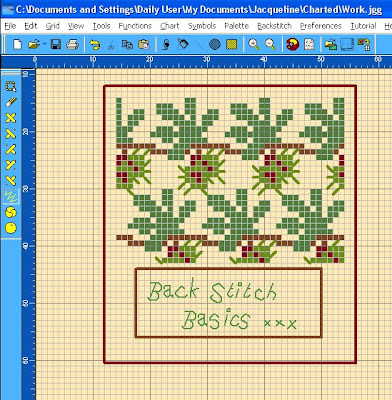Cut selection with scissors icon
The height and width of the screenshot is (400, 392).
click(111, 45)
